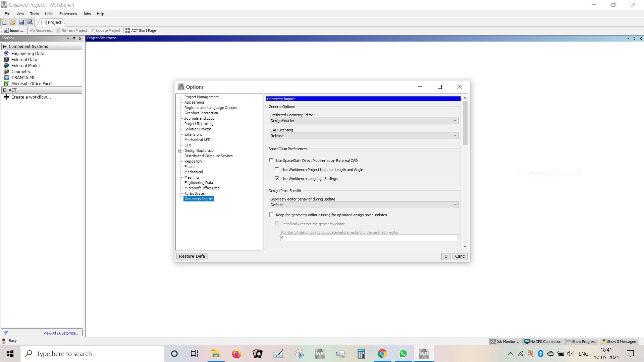Open Firefox from the taskbar
Screen dimensions: 644x362
(236, 354)
